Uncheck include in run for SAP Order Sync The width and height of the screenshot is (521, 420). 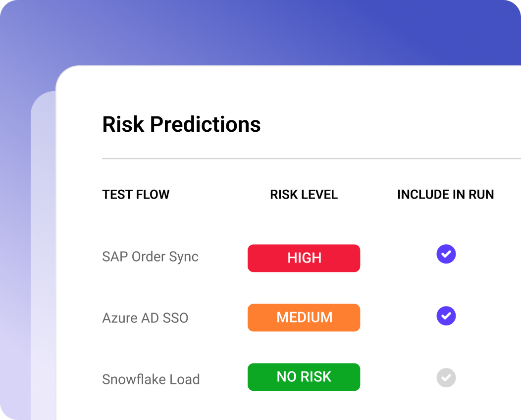(446, 254)
